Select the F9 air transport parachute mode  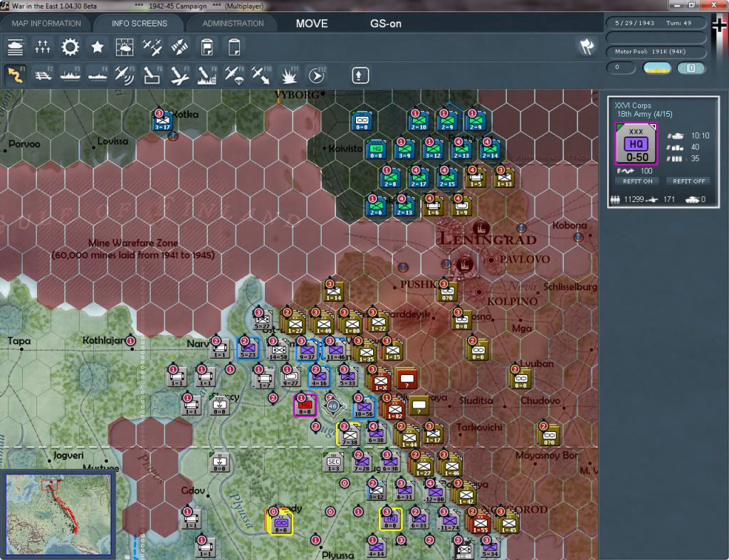234,75
